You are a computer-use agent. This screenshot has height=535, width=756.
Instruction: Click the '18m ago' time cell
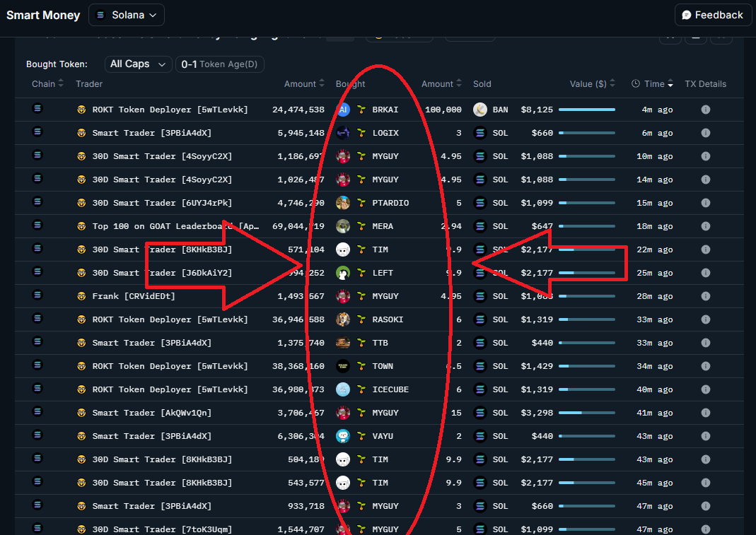[655, 226]
